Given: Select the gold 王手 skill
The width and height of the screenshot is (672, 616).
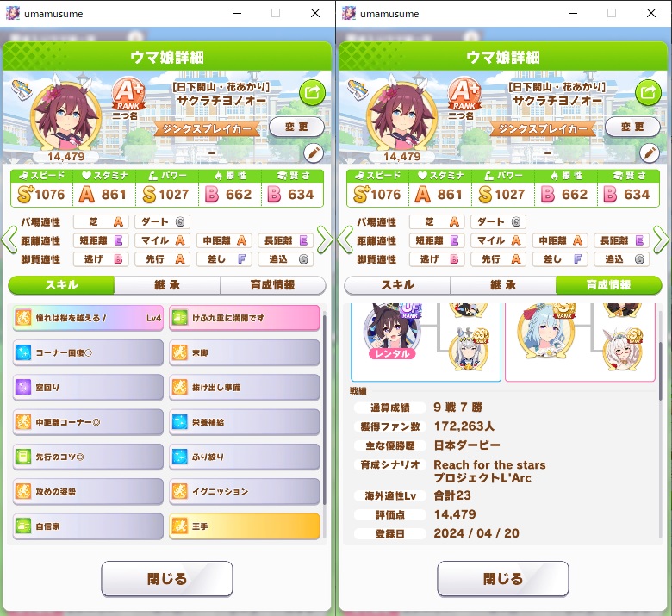Looking at the screenshot, I should click(245, 526).
